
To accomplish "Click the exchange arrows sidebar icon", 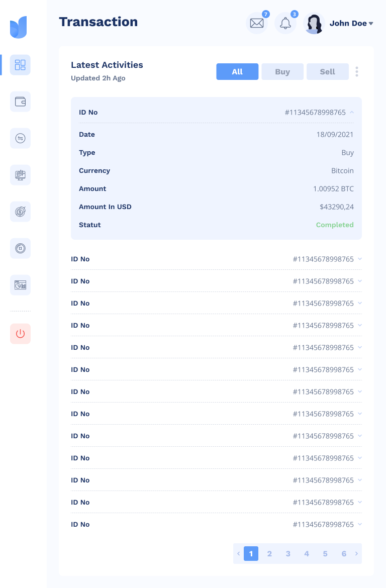I will [x=20, y=138].
